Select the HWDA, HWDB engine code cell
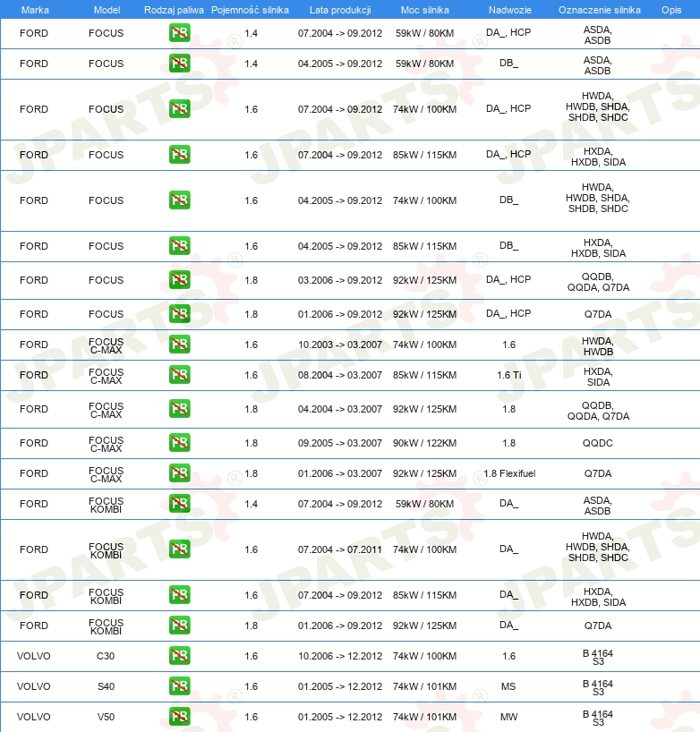The image size is (700, 732). pyautogui.click(x=598, y=346)
